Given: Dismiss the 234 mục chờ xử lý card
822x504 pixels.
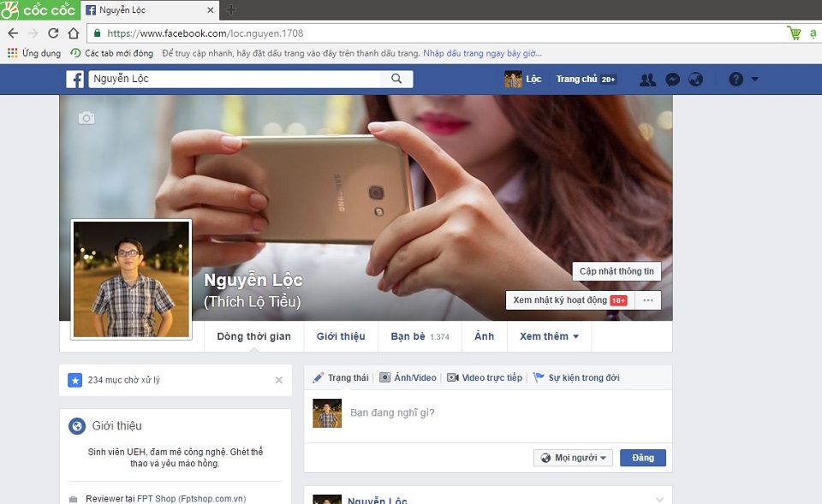Looking at the screenshot, I should coord(279,381).
